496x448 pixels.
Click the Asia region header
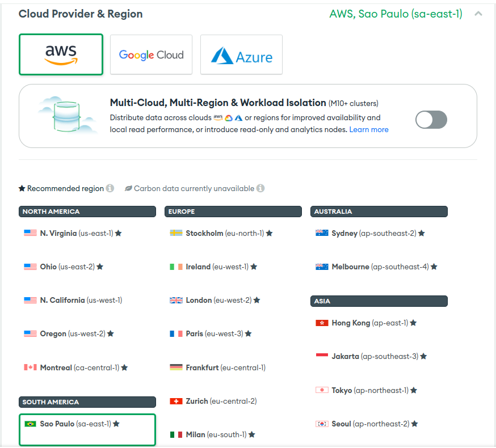tap(379, 301)
